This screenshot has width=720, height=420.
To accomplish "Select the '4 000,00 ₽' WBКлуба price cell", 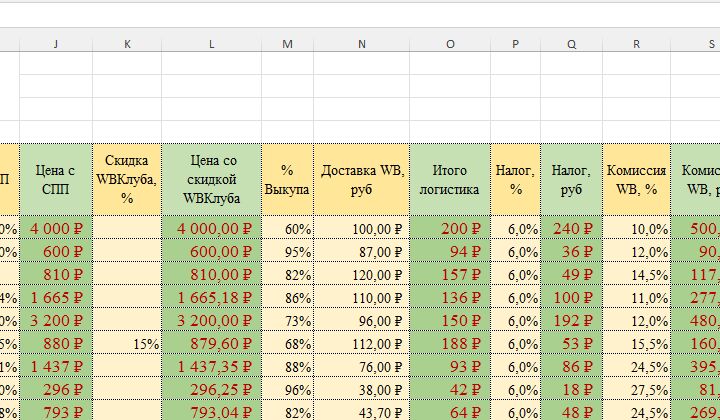I will tap(212, 228).
